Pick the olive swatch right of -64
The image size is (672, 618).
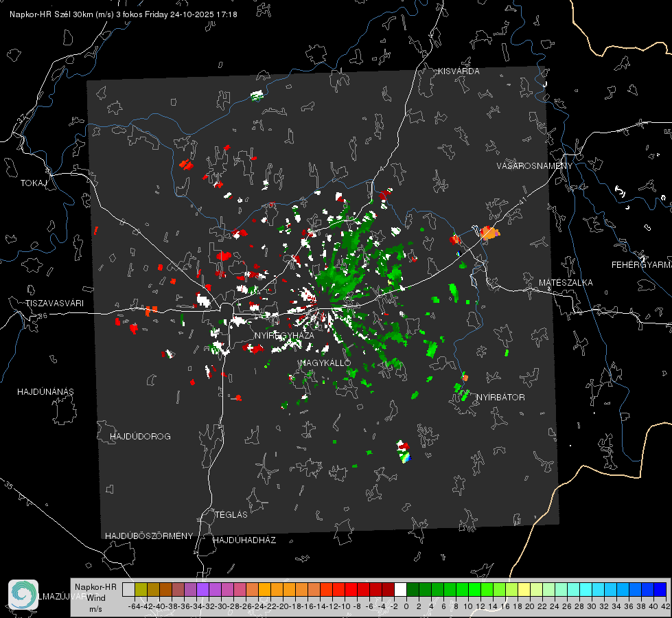141,589
